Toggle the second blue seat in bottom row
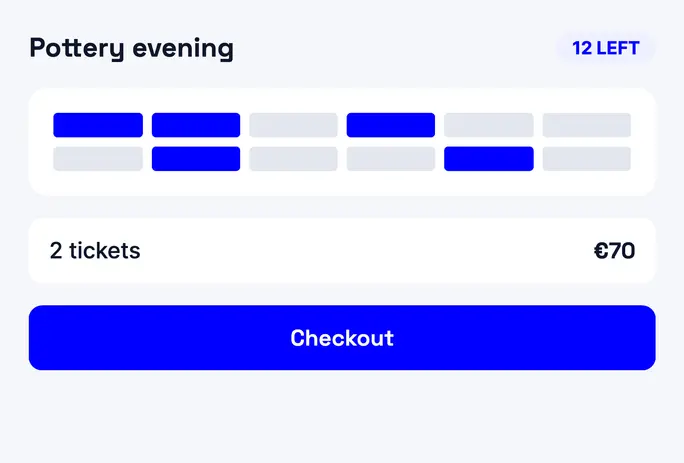Image resolution: width=684 pixels, height=463 pixels. coord(196,158)
